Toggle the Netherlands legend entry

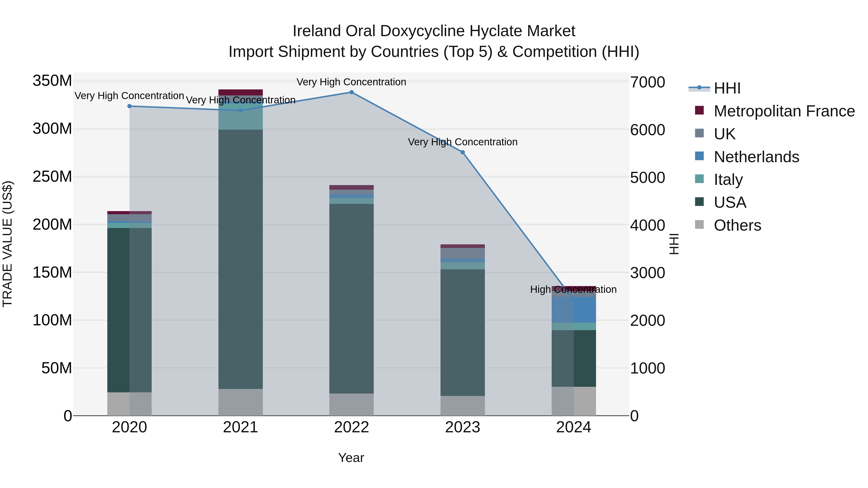click(747, 157)
